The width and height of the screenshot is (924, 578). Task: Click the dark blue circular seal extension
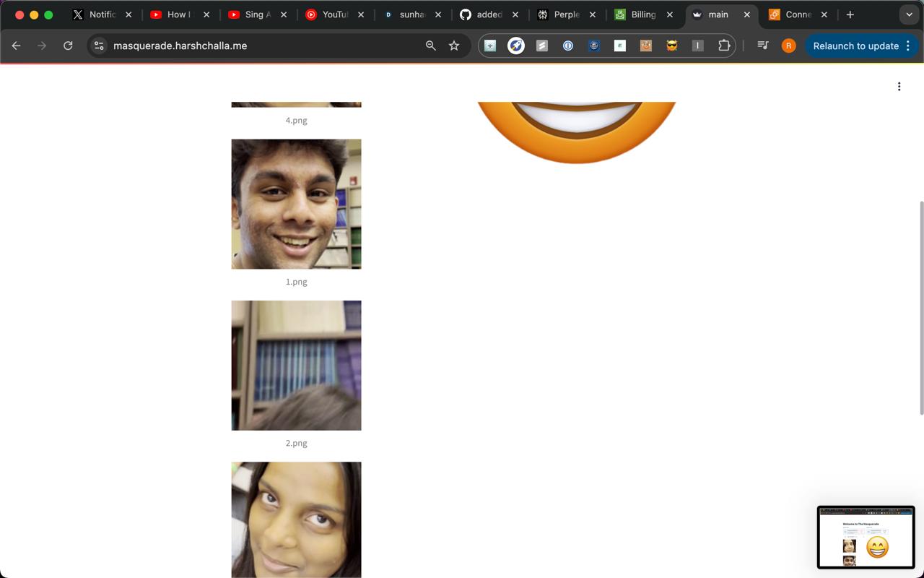(x=594, y=46)
